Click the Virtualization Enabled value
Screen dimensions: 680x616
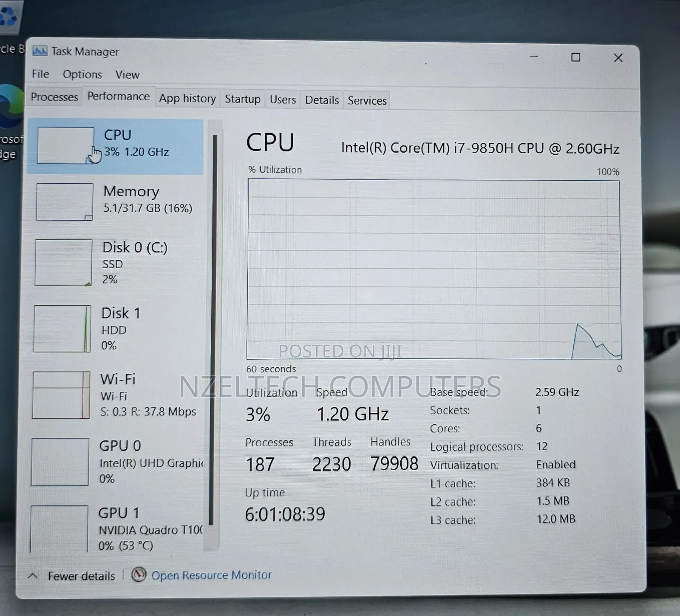point(556,464)
